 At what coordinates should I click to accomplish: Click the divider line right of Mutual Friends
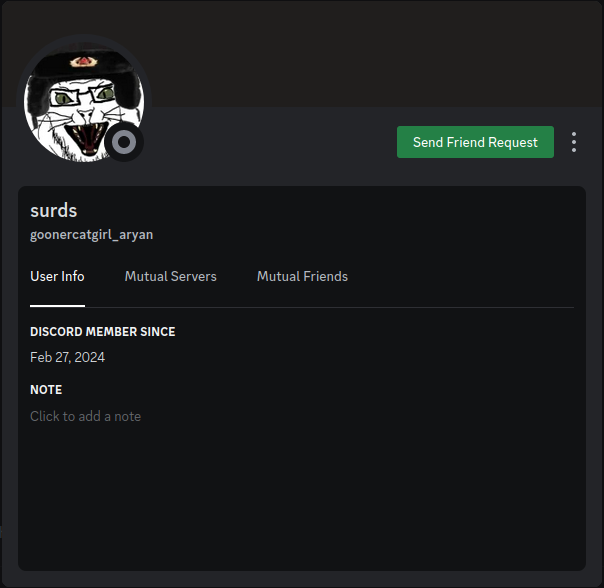coord(461,307)
